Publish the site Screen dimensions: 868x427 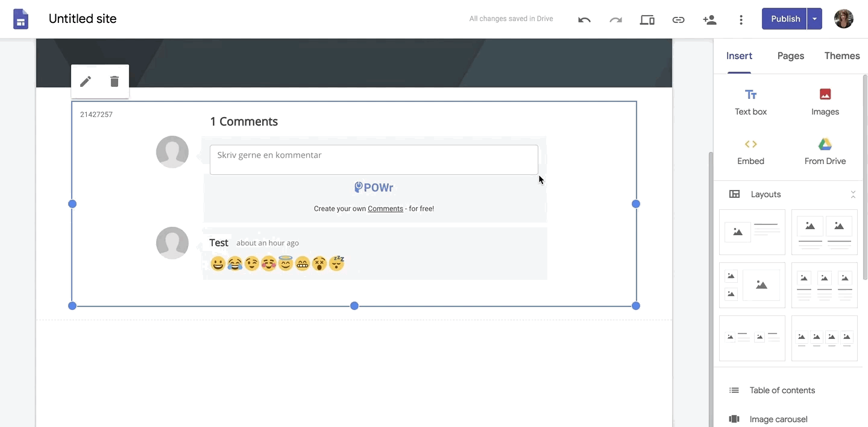(785, 19)
